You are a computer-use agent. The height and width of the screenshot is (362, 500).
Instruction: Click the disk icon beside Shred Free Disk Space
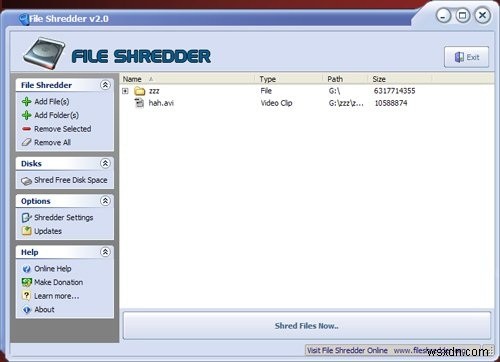click(26, 181)
